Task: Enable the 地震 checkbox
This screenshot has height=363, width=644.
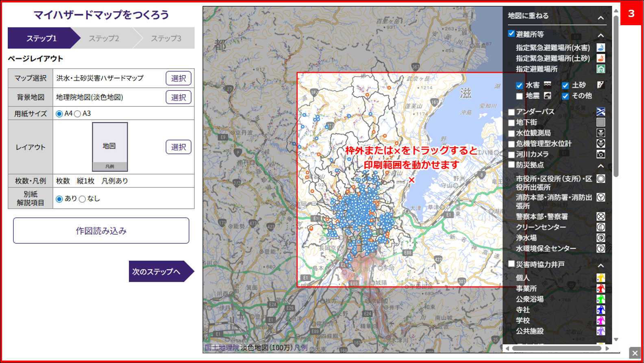Action: tap(519, 96)
